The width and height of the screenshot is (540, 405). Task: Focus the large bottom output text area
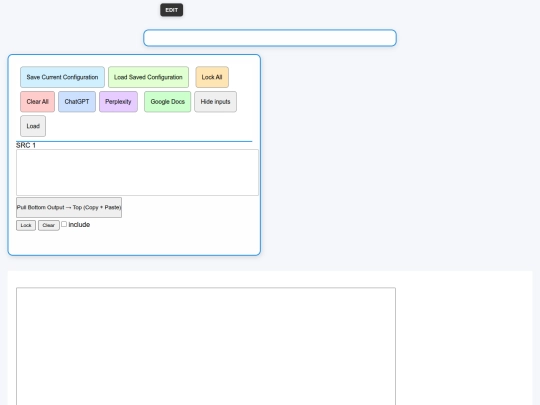point(206,346)
